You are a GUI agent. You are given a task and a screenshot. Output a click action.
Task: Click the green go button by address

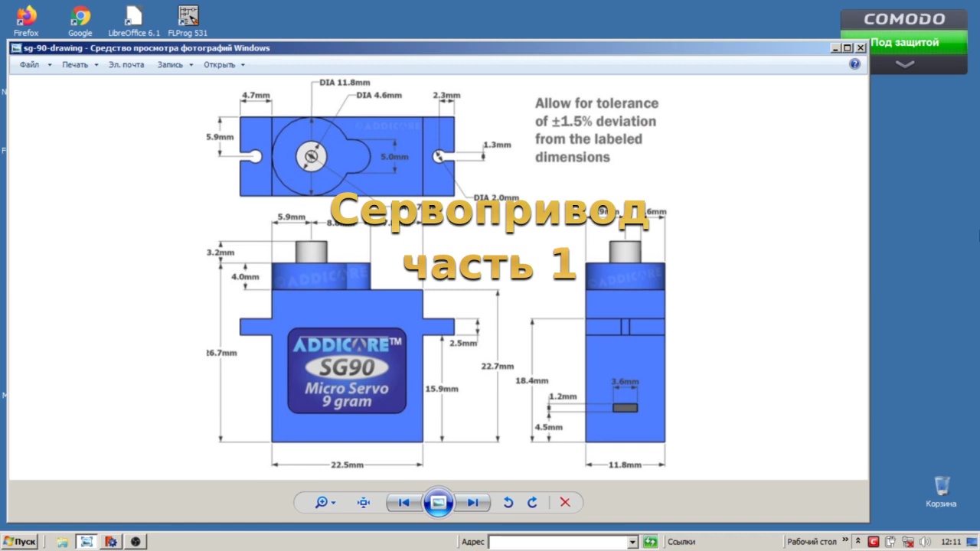(650, 542)
